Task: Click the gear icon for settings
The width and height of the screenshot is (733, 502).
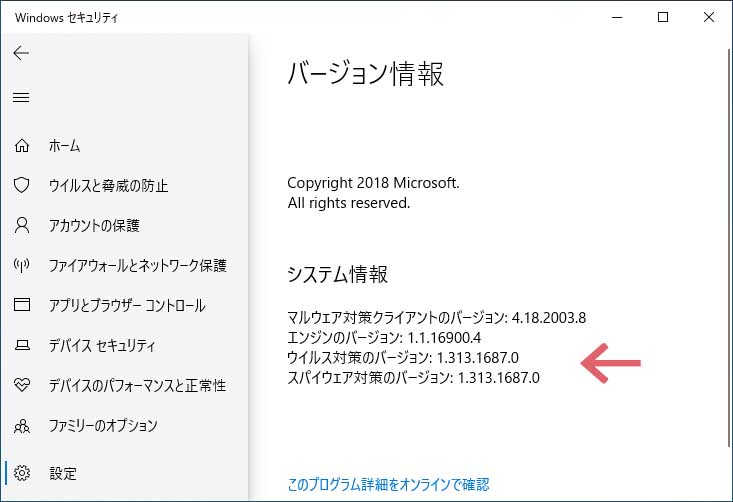Action: (22, 473)
